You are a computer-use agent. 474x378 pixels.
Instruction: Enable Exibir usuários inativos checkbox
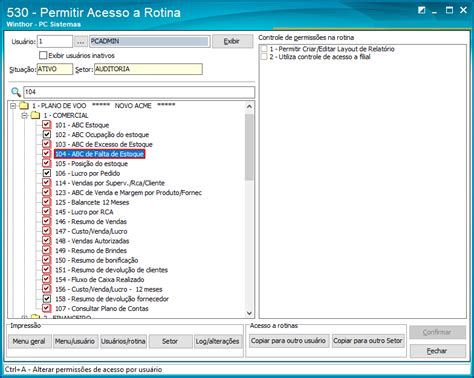tap(43, 55)
